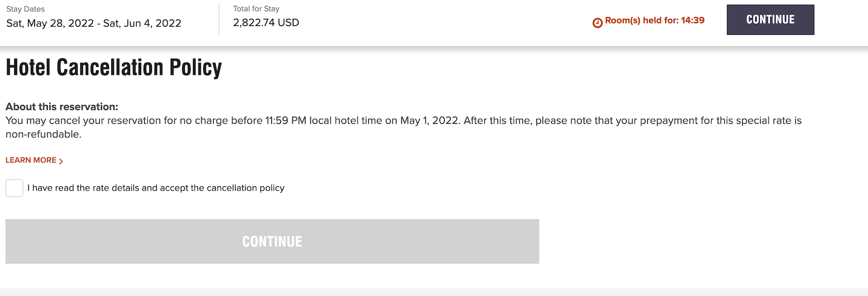
Task: Click the 14:39 countdown time
Action: [693, 21]
